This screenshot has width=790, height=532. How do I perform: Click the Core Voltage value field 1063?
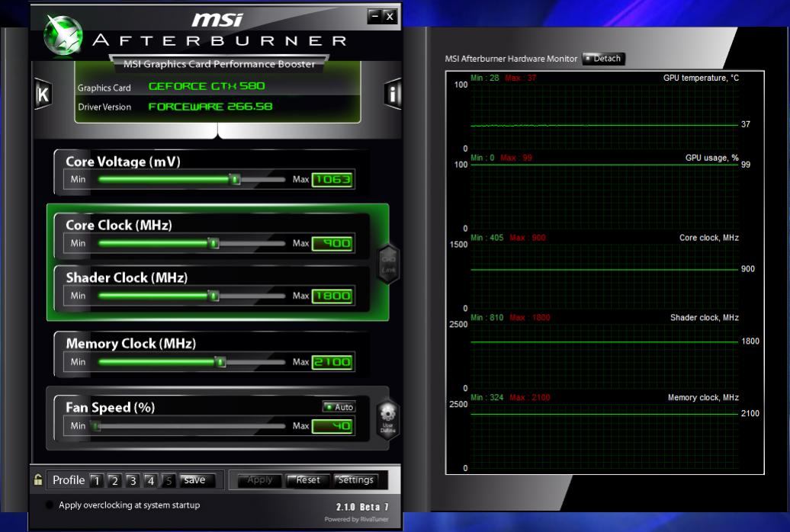332,180
